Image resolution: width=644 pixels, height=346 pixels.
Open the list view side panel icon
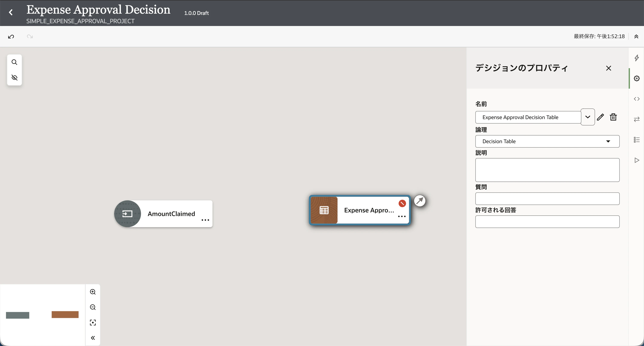pyautogui.click(x=637, y=140)
